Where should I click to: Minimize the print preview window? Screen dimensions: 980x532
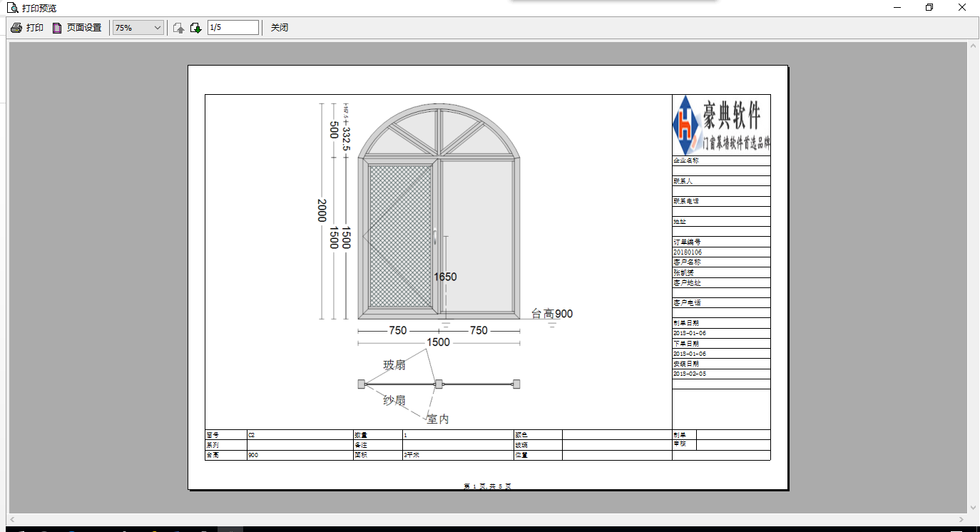pyautogui.click(x=897, y=8)
